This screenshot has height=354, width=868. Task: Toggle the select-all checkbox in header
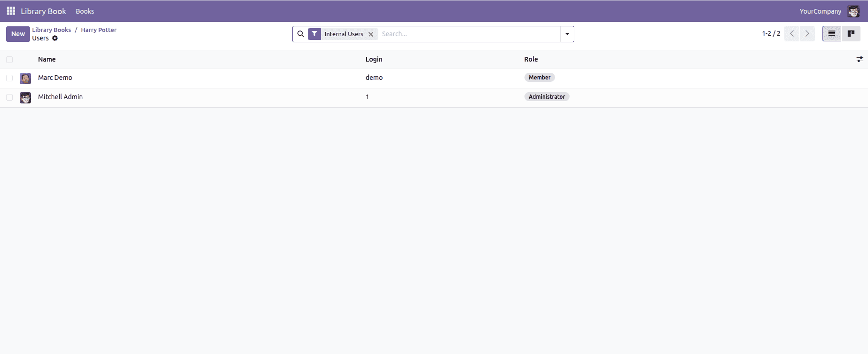click(9, 60)
